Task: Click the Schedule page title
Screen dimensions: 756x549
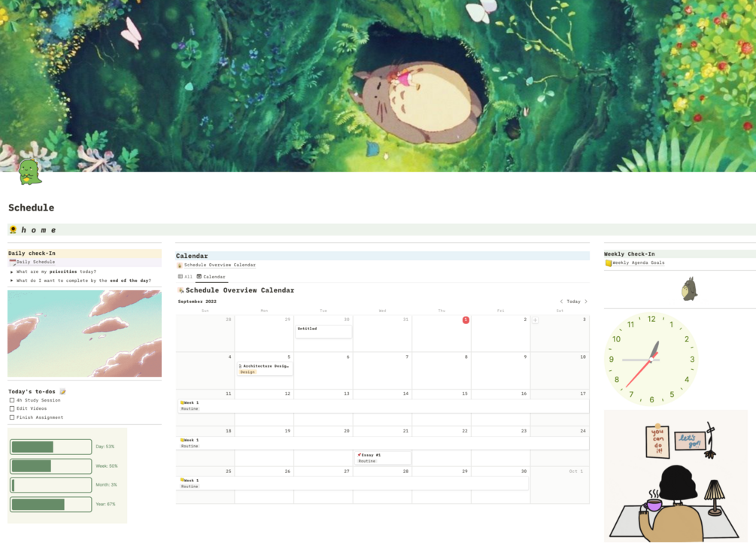Action: [x=32, y=208]
